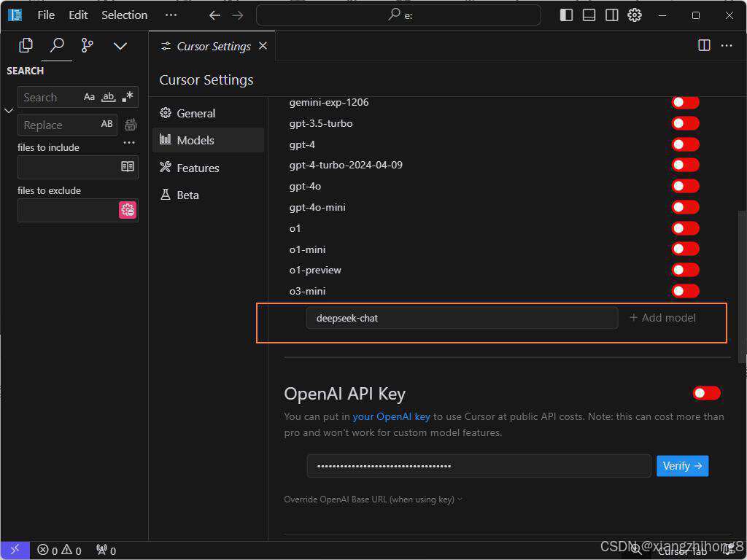Screen dimensions: 747x560
Task: Toggle search details three-dot icon
Action: click(129, 142)
